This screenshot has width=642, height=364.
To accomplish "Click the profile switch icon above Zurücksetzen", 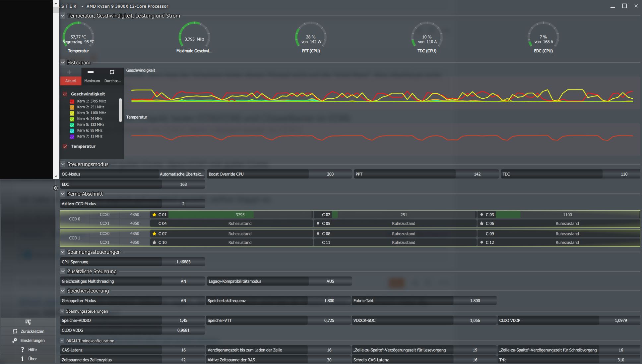I will pos(28,322).
